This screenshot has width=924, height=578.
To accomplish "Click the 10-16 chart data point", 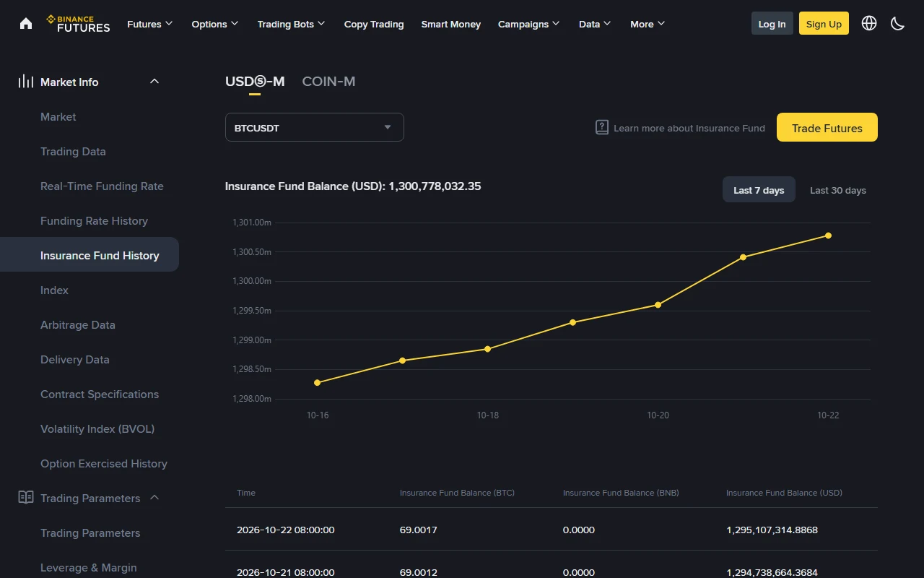I will point(318,382).
